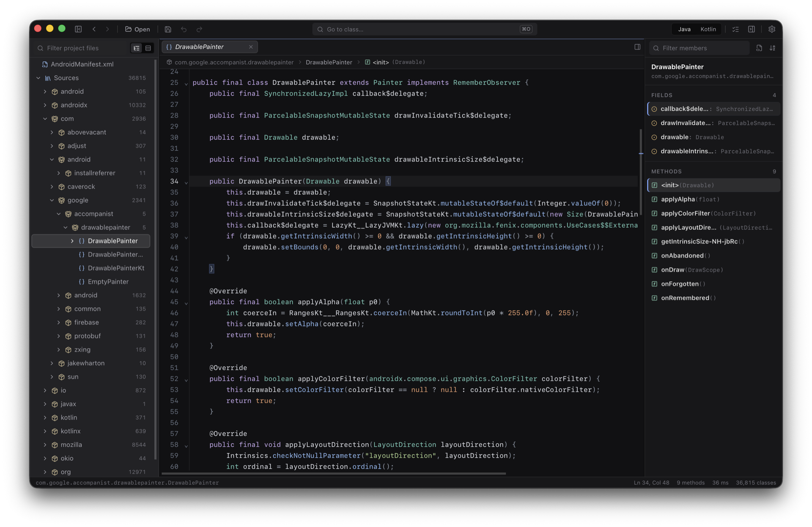812x527 pixels.
Task: Click the split editor icon
Action: coord(637,47)
